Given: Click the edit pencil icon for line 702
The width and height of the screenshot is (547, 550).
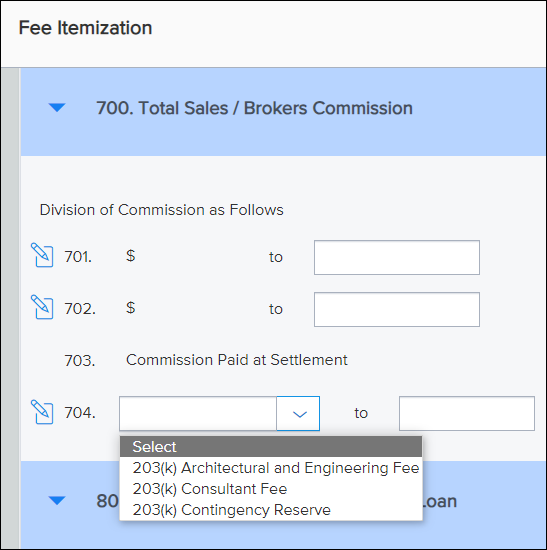Looking at the screenshot, I should tap(42, 307).
